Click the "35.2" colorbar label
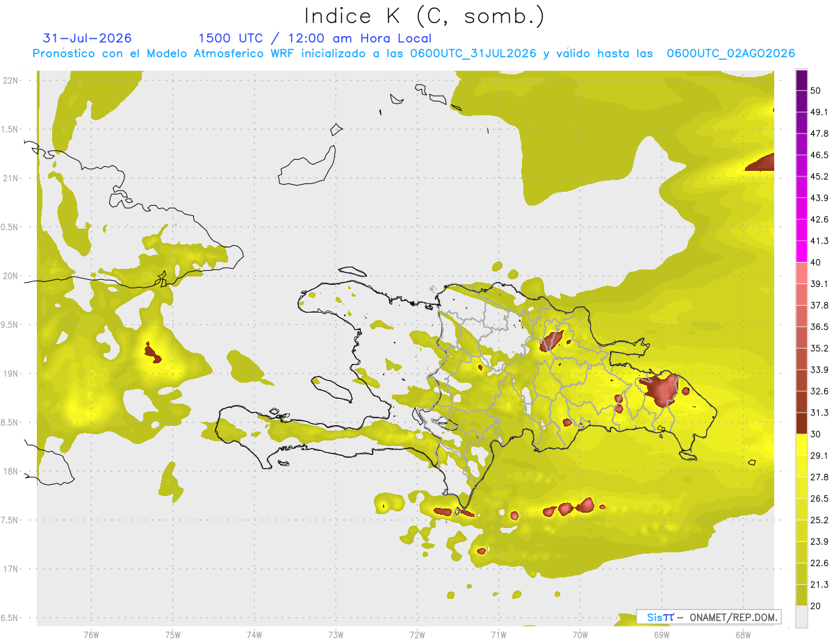This screenshot has width=834, height=644. click(x=819, y=348)
